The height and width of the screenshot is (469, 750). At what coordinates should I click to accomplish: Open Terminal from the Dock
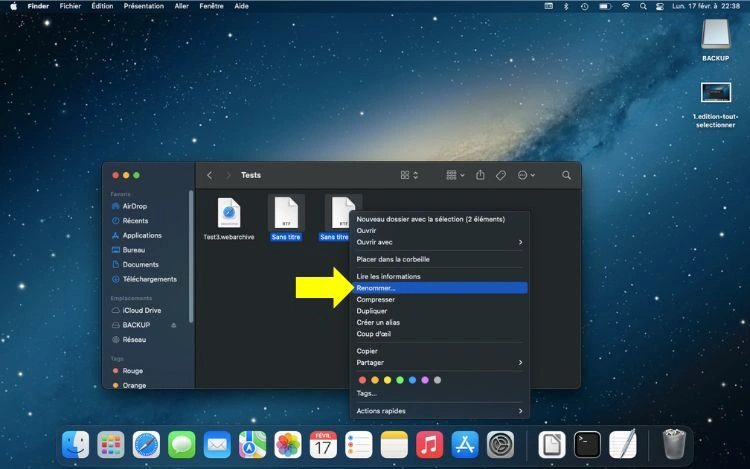click(587, 445)
